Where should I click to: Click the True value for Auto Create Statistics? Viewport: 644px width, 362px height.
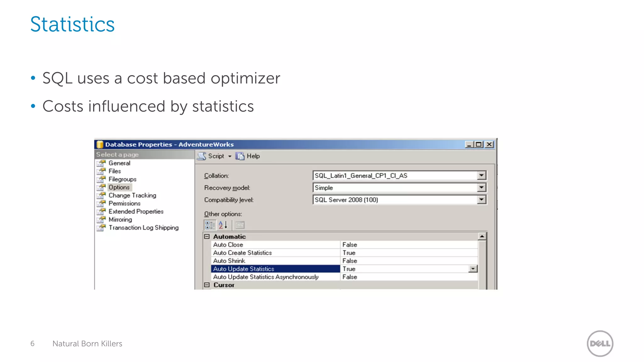pos(349,253)
